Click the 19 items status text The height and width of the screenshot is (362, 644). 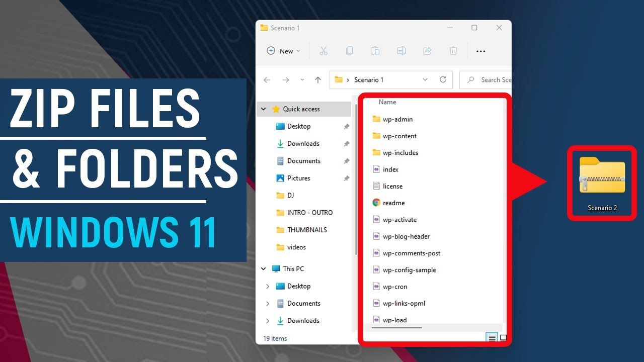coord(275,338)
